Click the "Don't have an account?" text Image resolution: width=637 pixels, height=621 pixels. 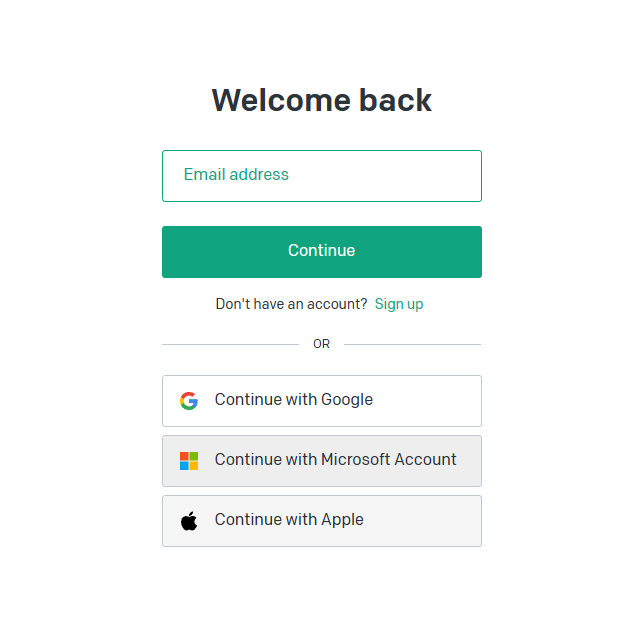(x=291, y=304)
